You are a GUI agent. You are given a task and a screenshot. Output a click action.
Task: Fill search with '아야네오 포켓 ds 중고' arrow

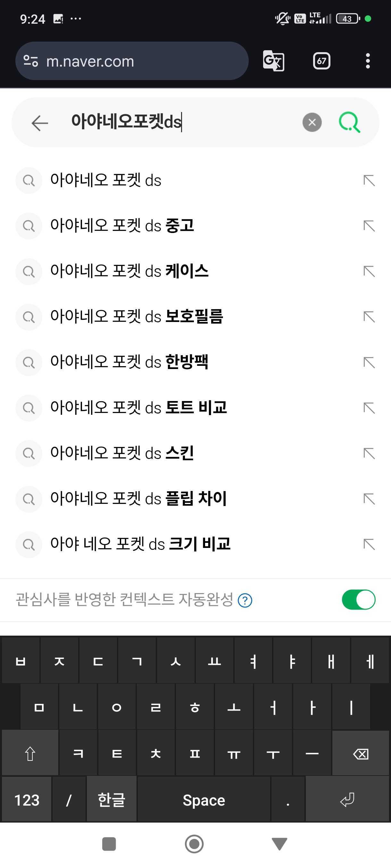[x=369, y=226]
